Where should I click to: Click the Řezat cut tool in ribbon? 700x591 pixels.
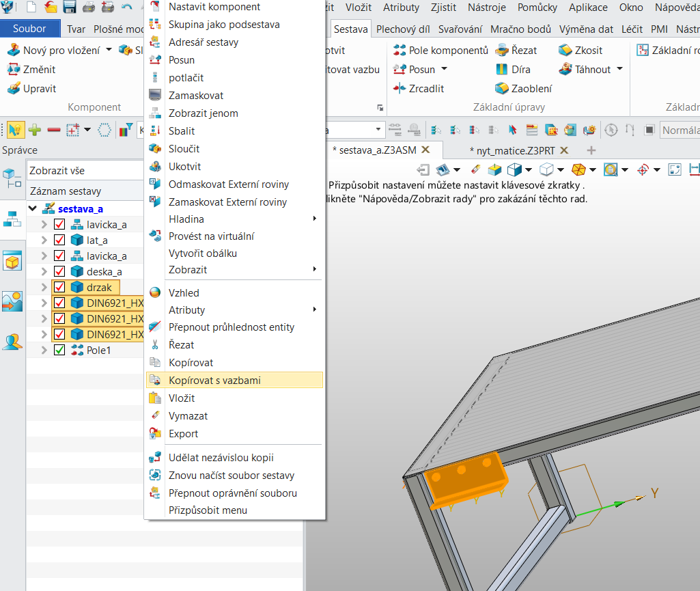pyautogui.click(x=502, y=51)
